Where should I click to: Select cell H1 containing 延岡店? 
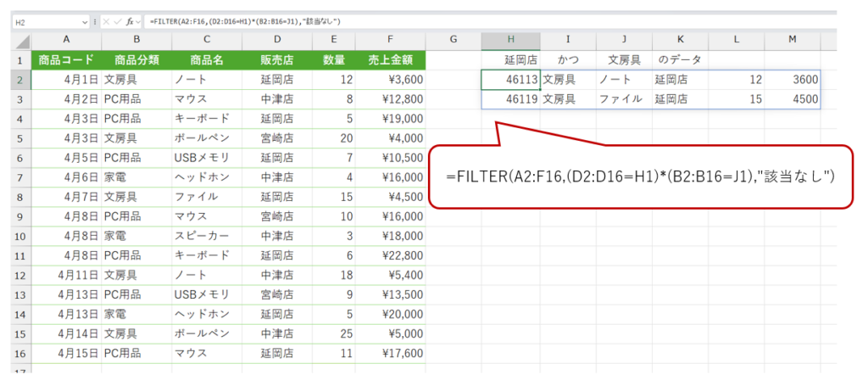[x=510, y=60]
